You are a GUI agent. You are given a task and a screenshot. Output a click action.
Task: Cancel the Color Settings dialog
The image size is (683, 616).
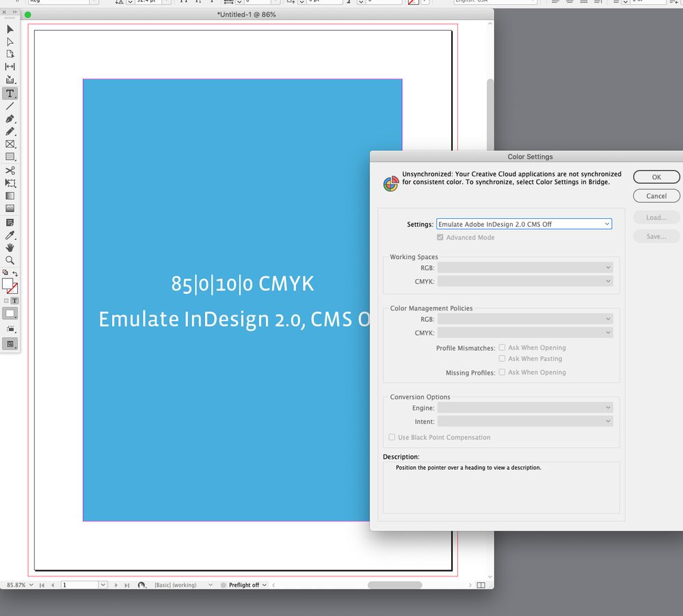(656, 196)
